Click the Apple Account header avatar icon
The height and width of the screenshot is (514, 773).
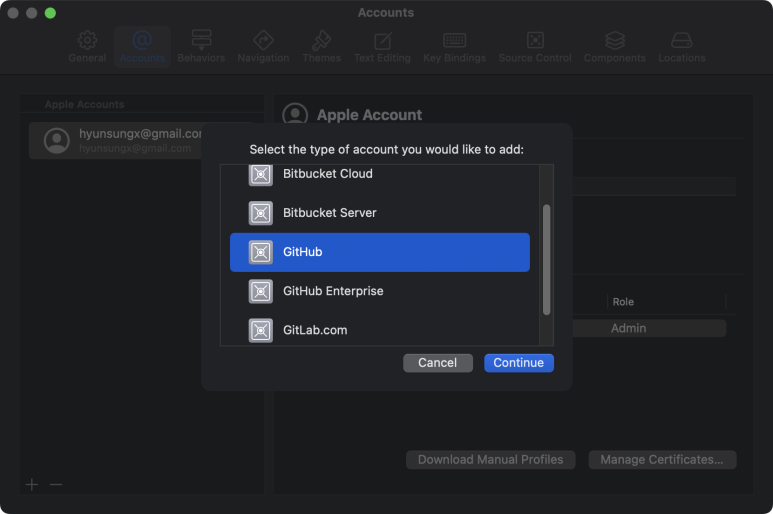(295, 115)
